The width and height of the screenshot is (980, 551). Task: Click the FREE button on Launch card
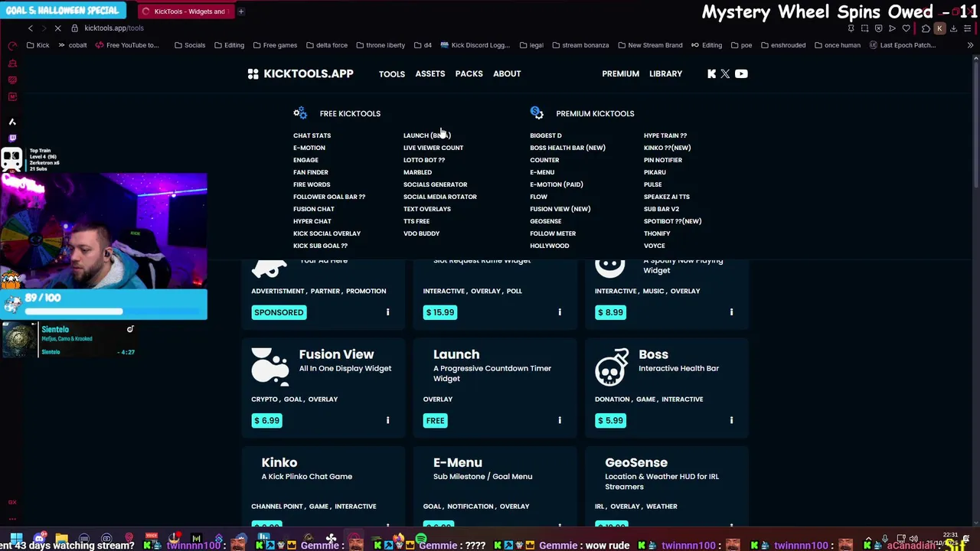(435, 420)
